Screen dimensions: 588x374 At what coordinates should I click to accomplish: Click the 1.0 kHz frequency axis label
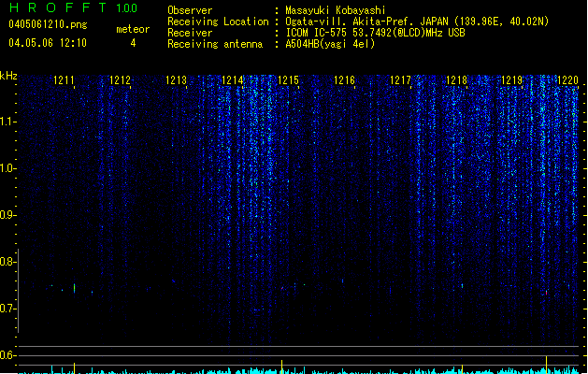[x=7, y=168]
